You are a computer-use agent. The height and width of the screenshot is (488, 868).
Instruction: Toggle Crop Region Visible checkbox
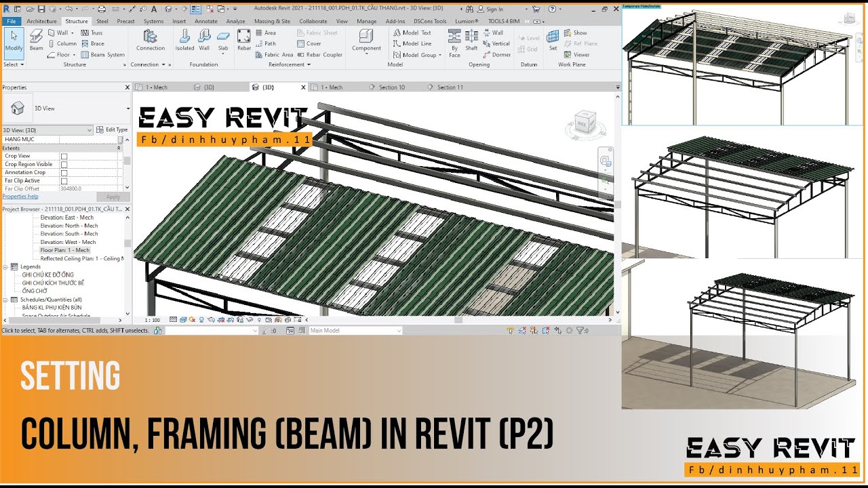pos(64,164)
